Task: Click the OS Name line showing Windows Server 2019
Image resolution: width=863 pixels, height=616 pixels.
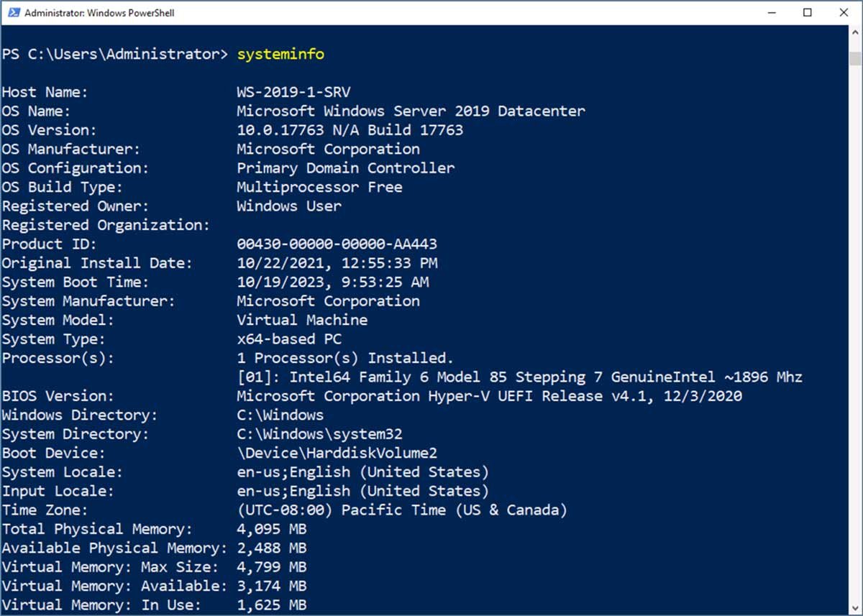Action: [410, 111]
